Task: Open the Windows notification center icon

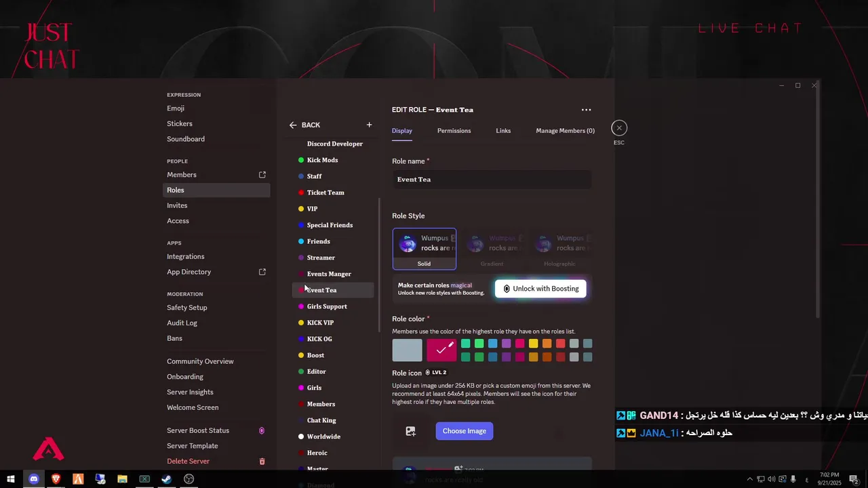Action: pos(854,480)
